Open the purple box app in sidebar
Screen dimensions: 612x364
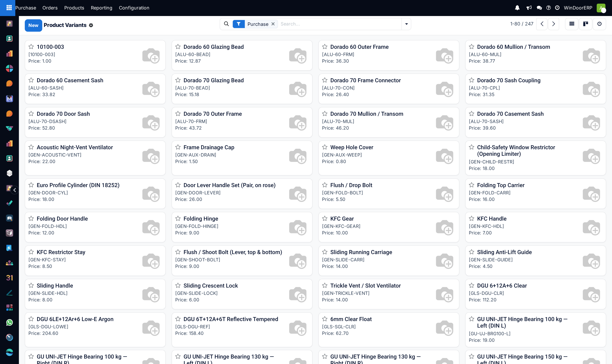(x=9, y=233)
